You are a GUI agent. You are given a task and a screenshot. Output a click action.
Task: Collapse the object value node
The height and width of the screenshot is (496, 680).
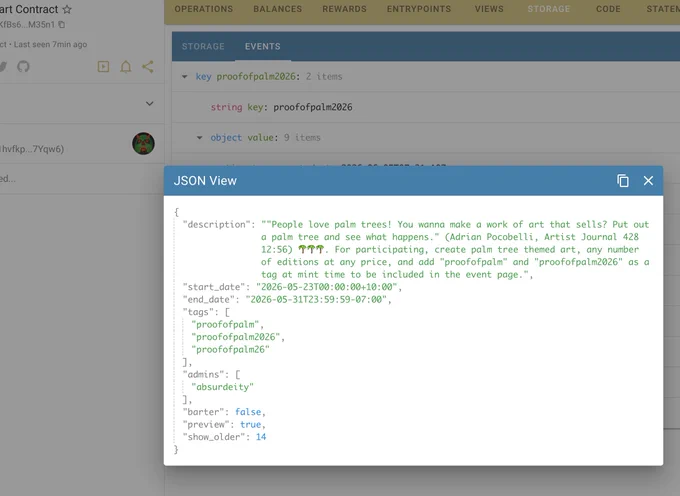(x=199, y=138)
